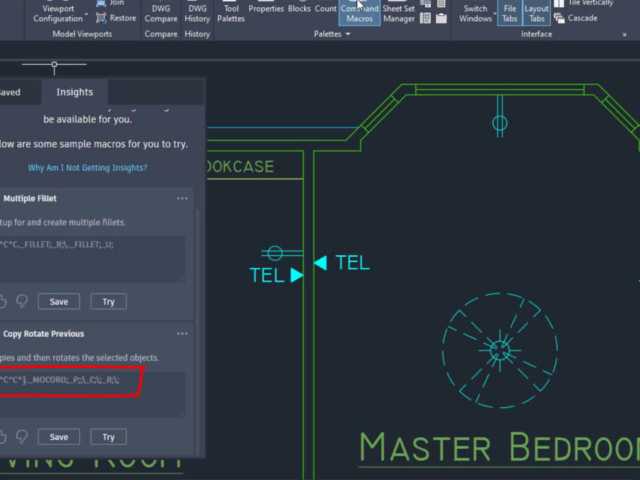Open the Sheet Set Manager
The width and height of the screenshot is (640, 480).
coord(399,11)
